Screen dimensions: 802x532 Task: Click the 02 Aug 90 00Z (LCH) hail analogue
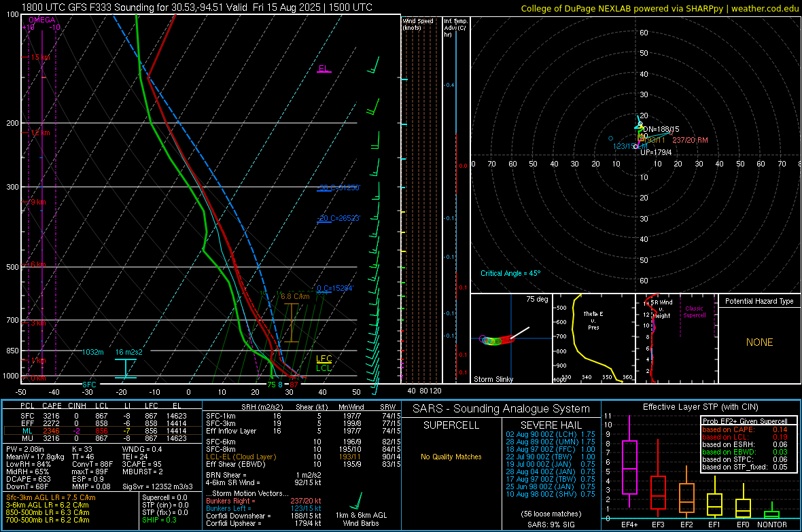(x=551, y=434)
